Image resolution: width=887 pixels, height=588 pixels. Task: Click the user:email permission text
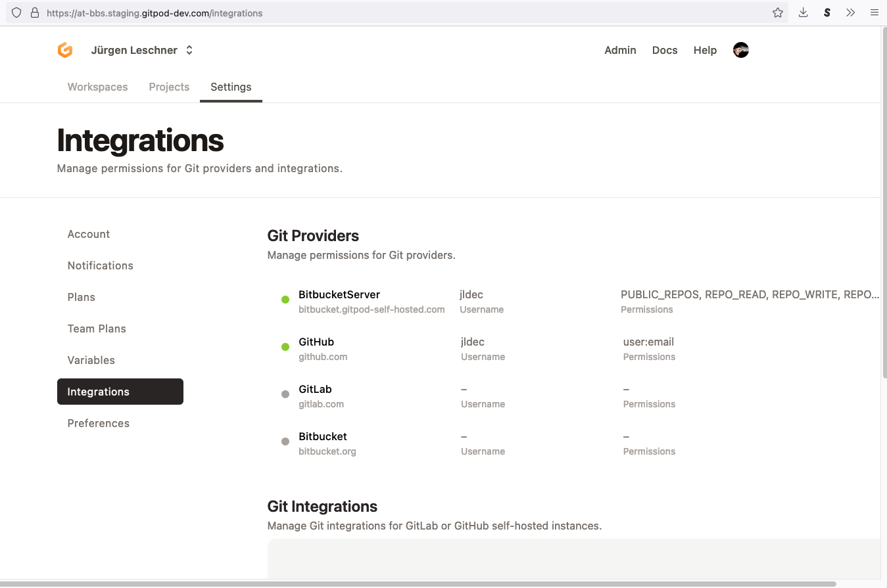648,342
